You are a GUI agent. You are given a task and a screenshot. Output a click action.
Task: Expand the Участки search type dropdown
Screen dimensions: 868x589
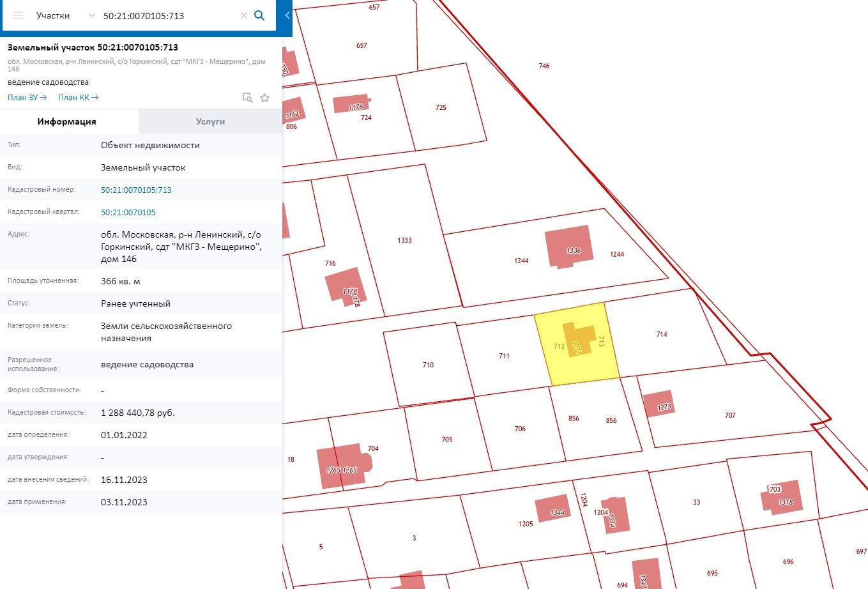(x=65, y=15)
